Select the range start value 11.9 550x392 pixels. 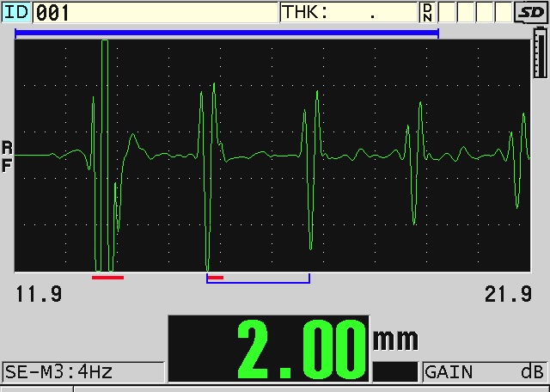pyautogui.click(x=39, y=295)
